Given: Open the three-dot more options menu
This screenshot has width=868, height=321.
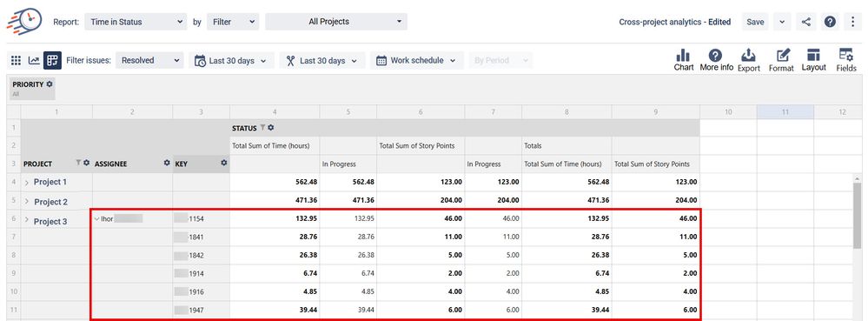Looking at the screenshot, I should (852, 22).
